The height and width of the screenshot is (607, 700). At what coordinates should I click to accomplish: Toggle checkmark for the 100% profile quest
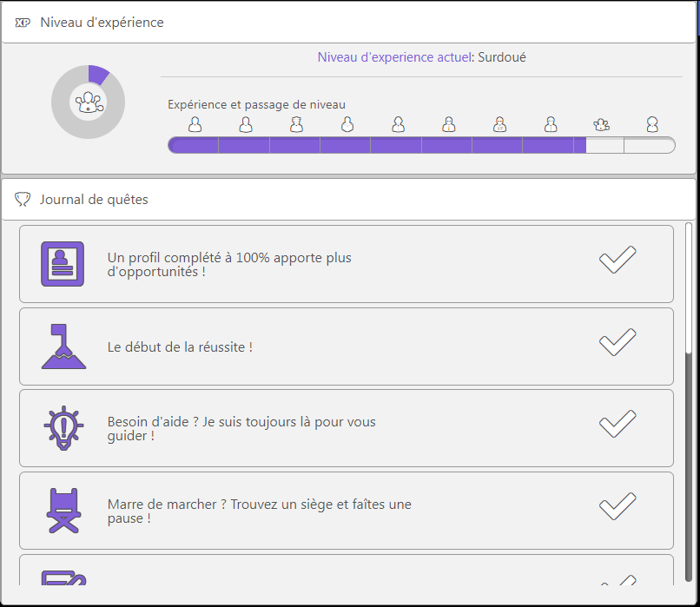pos(617,260)
